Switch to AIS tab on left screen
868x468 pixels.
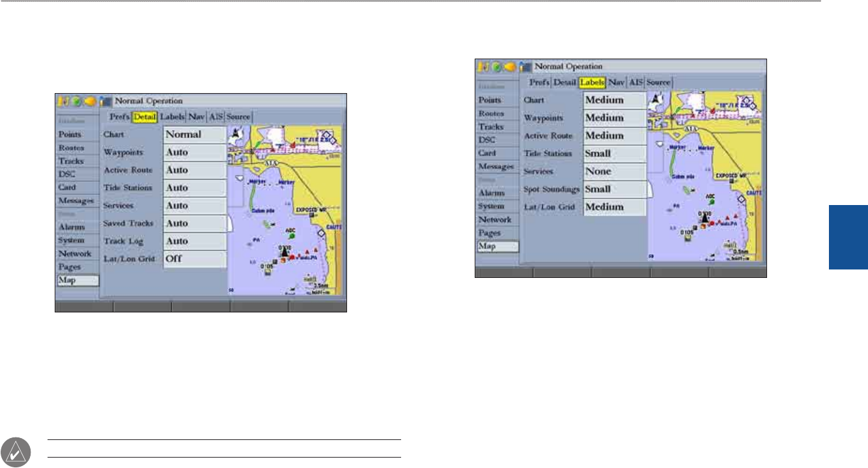pos(216,117)
